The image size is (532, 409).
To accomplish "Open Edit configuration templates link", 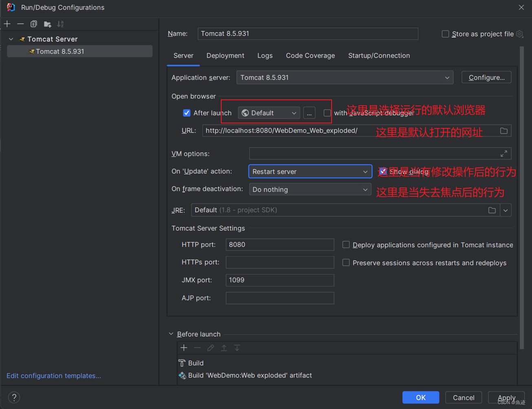I will click(x=54, y=376).
